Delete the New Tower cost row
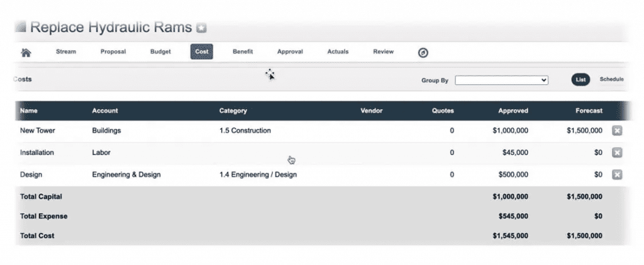The width and height of the screenshot is (644, 265). click(x=617, y=131)
